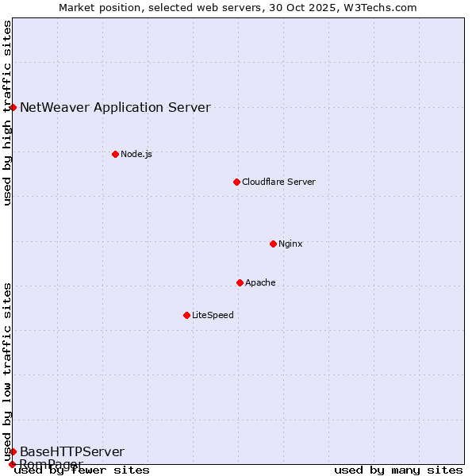476x476 pixels.
Task: Click the 'used by many sites' axis label
Action: click(398, 470)
